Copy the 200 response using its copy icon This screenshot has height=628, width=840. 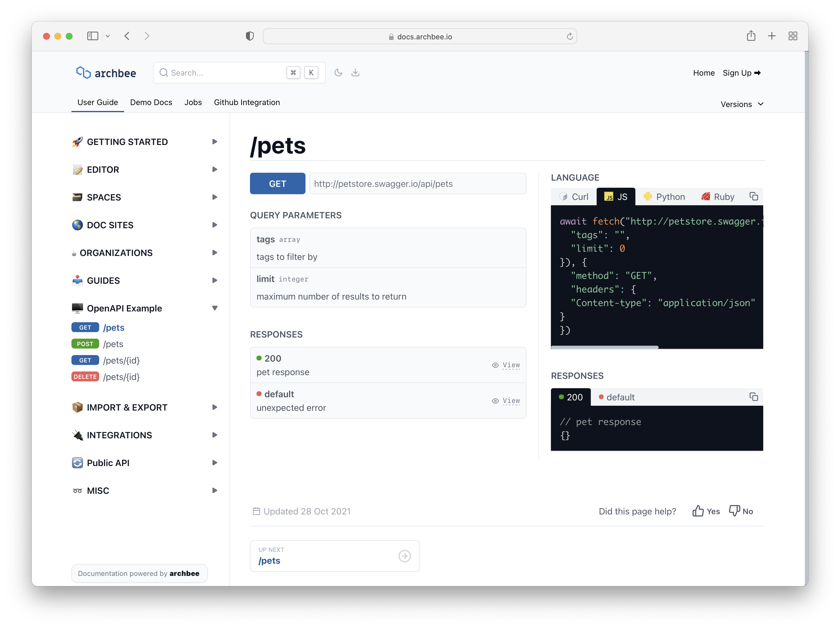click(x=754, y=397)
